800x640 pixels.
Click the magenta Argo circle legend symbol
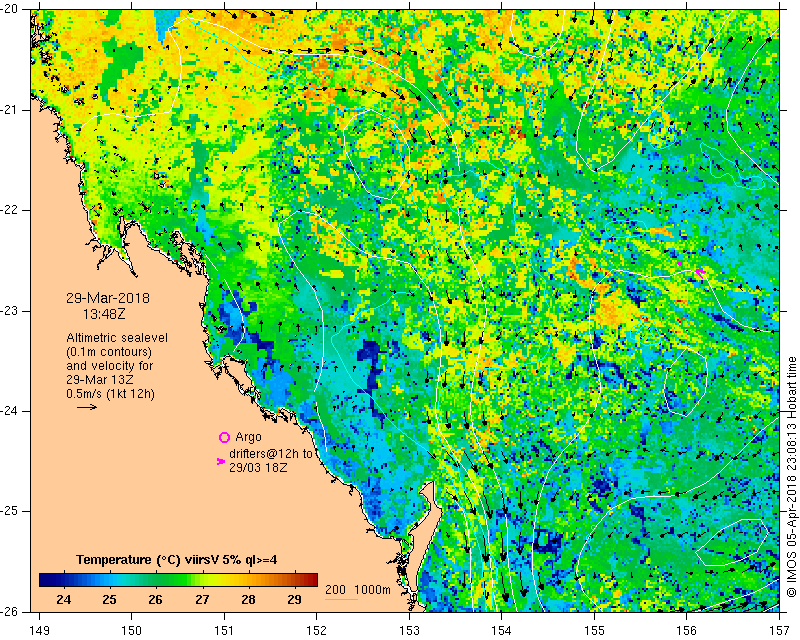(x=224, y=437)
